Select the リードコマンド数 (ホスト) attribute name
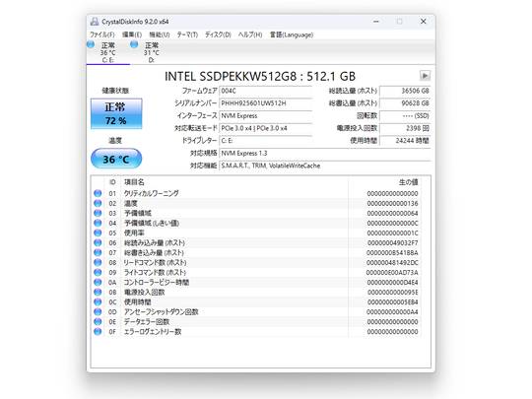 pos(155,262)
